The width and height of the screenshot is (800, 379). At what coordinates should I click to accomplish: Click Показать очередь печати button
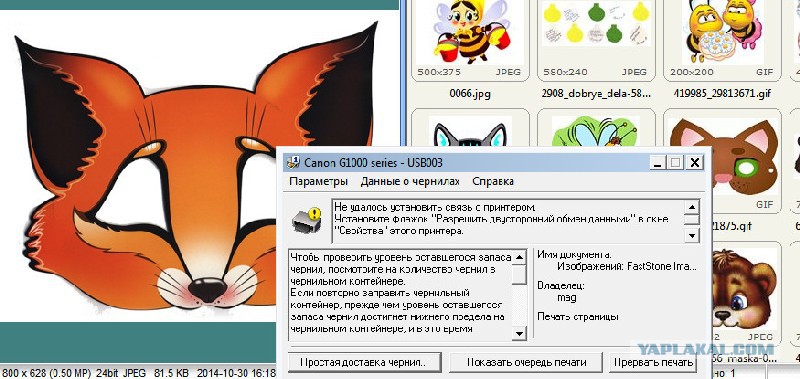[x=526, y=362]
